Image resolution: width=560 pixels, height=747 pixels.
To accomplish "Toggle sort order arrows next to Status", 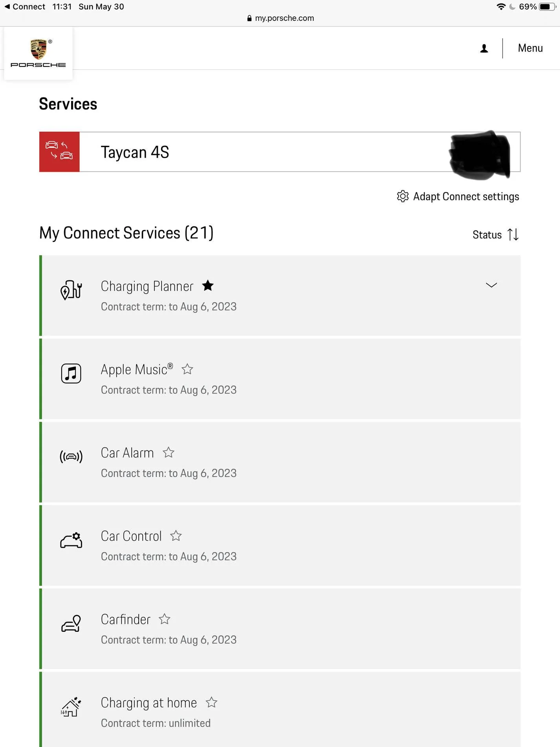I will pyautogui.click(x=513, y=235).
